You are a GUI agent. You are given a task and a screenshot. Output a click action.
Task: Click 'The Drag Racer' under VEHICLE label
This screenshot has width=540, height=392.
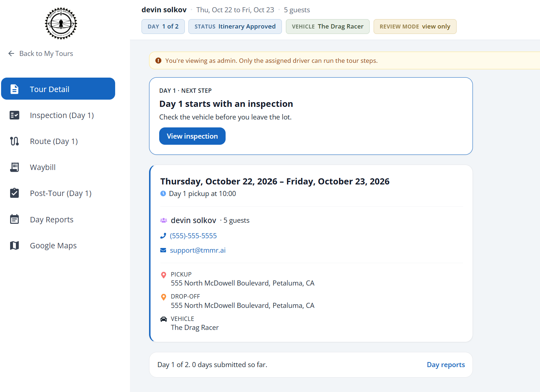tap(195, 327)
